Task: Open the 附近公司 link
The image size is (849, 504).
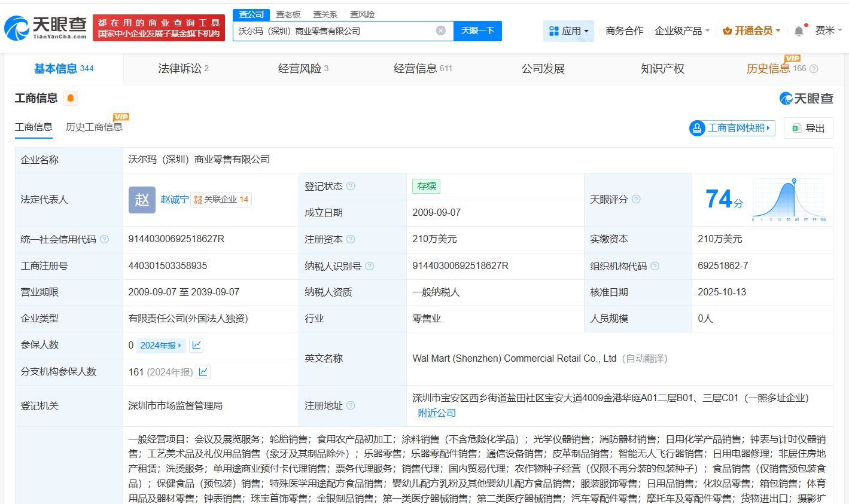Action: pos(436,413)
